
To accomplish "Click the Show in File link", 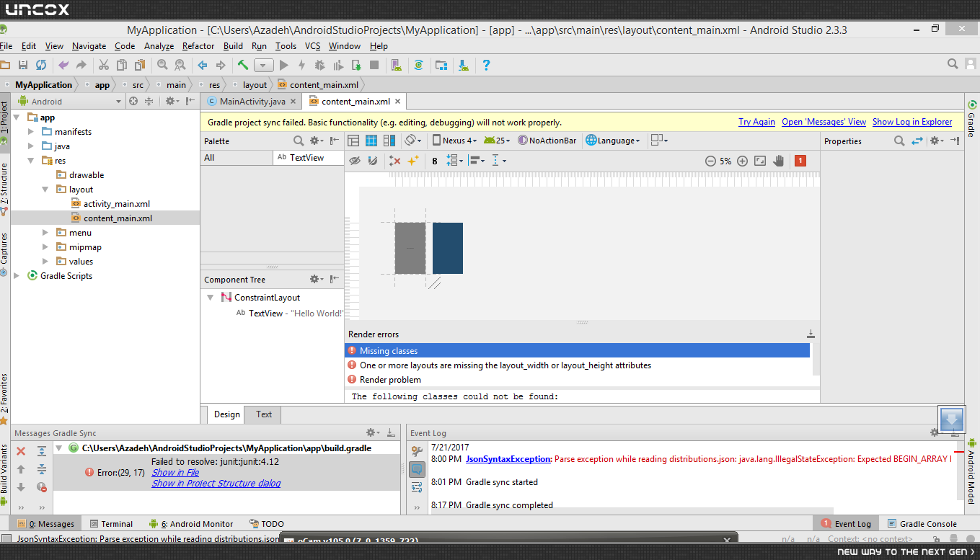I will [x=175, y=473].
